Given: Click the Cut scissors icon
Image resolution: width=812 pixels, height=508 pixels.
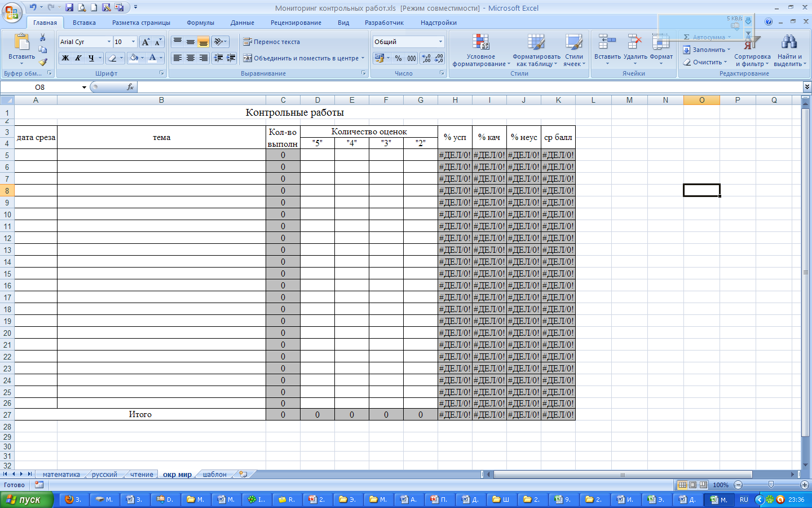Looking at the screenshot, I should [42, 37].
